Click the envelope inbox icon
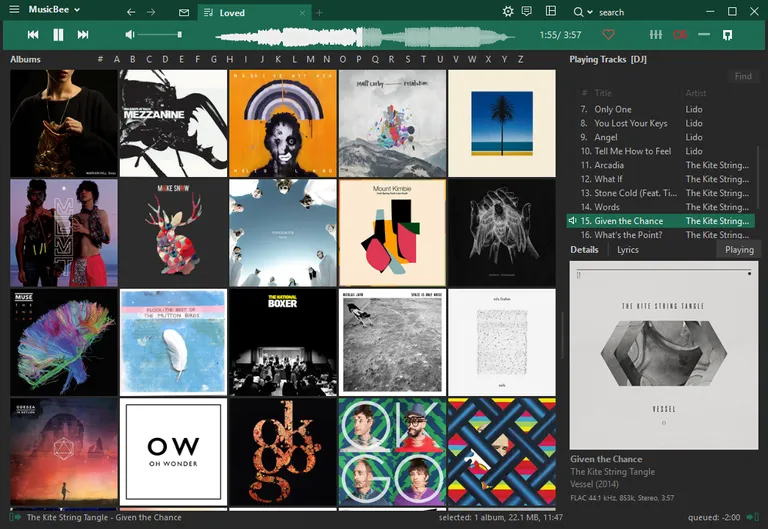Viewport: 768px width, 529px height. coord(183,13)
